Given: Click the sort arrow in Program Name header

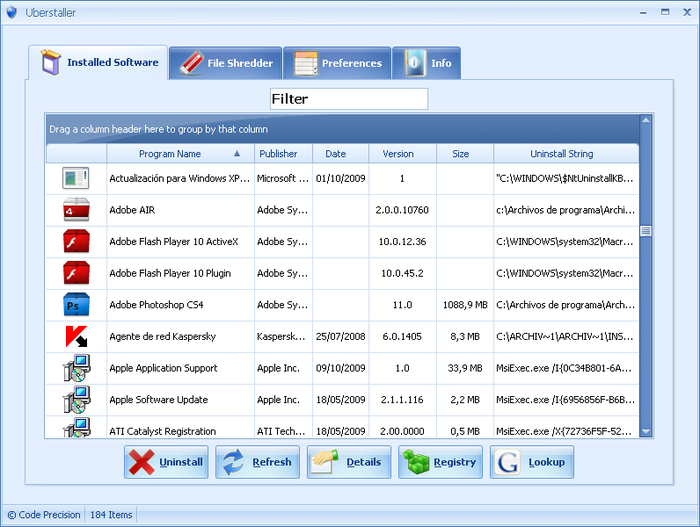Looking at the screenshot, I should click(x=237, y=153).
